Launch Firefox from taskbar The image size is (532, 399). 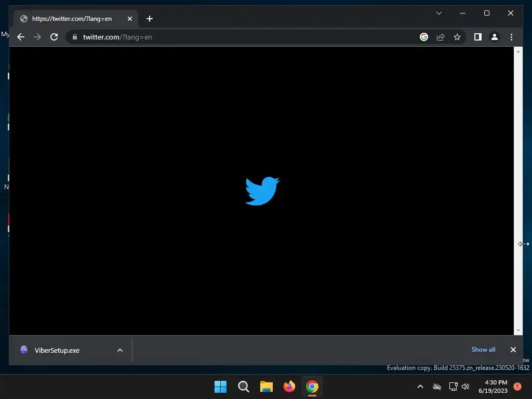click(289, 387)
